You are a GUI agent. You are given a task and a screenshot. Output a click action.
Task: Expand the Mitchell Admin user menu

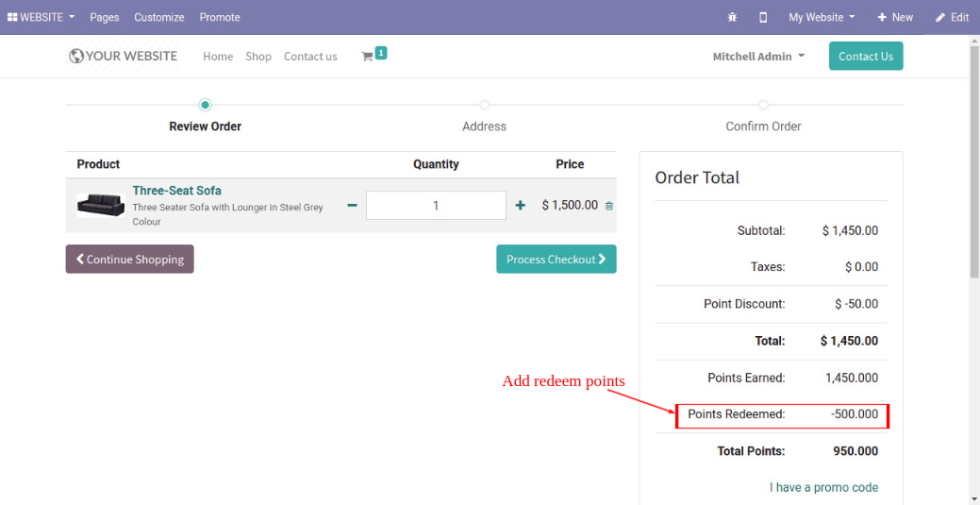(758, 57)
